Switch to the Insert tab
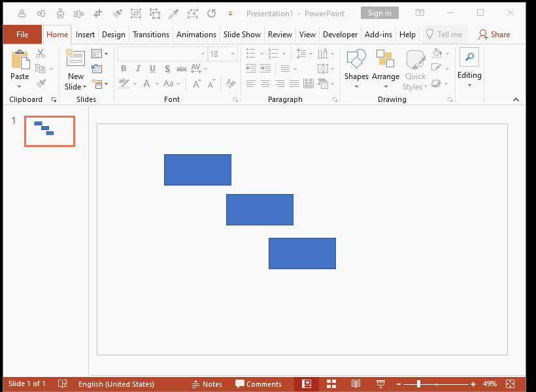The height and width of the screenshot is (392, 536). pos(85,35)
